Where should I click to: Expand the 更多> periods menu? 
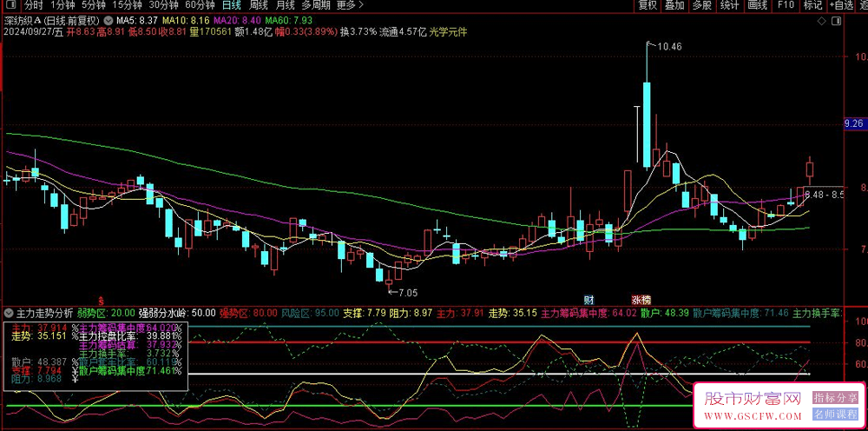pyautogui.click(x=350, y=5)
